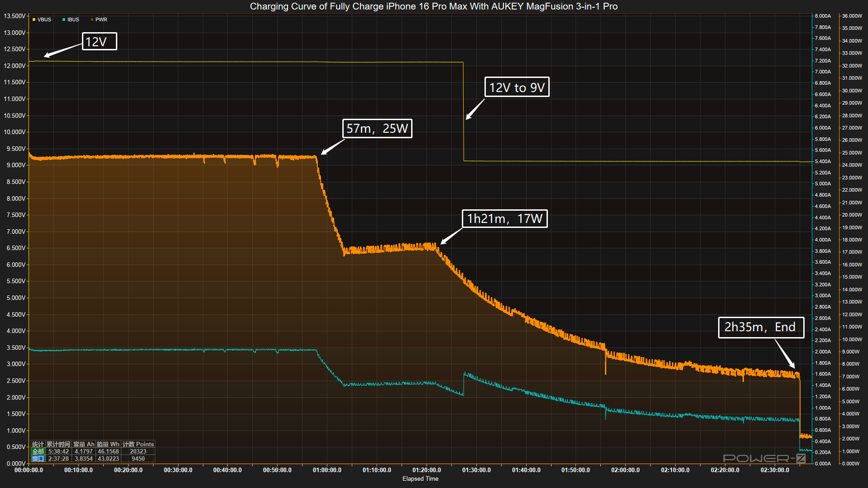Select the green 全部 row header

coord(38,451)
